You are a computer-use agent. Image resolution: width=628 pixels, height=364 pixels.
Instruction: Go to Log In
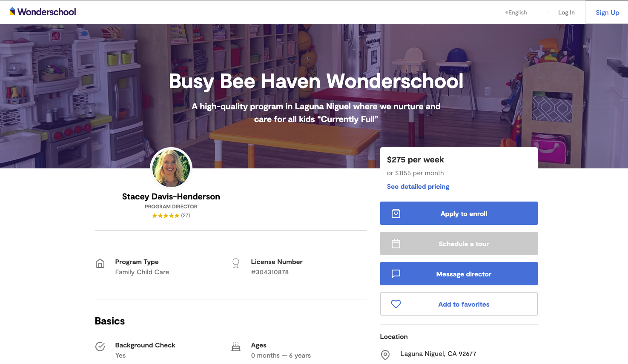click(566, 12)
